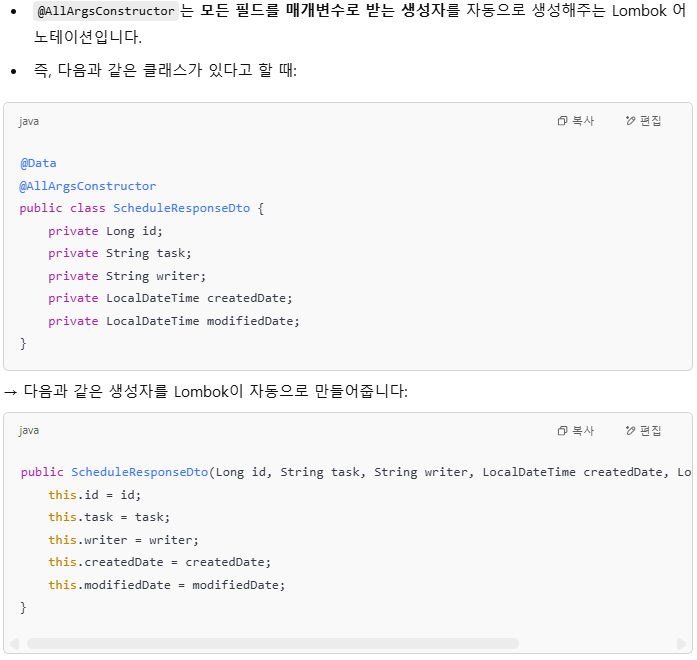Screen dimensions: 697x660
Task: Click the copy icon in the constructor code block
Action: point(562,431)
